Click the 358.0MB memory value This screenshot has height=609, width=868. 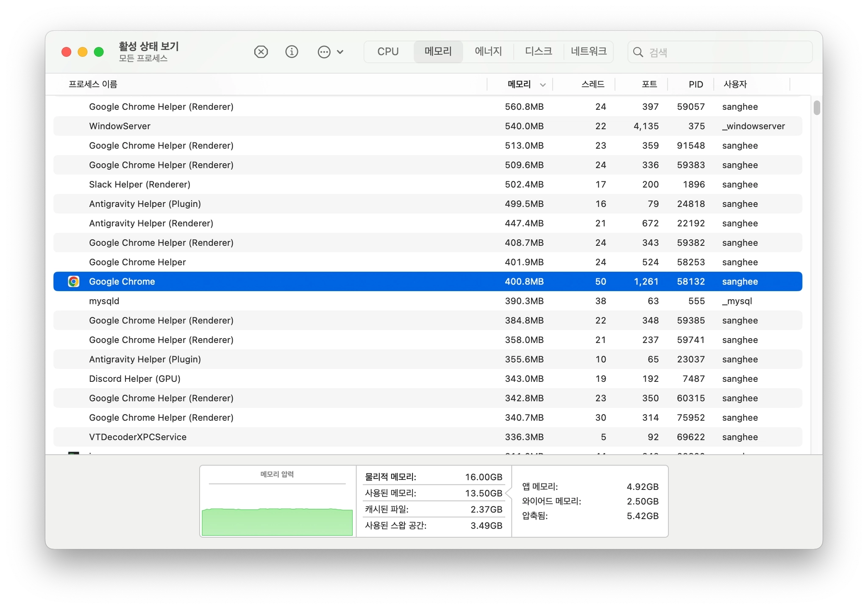coord(524,340)
